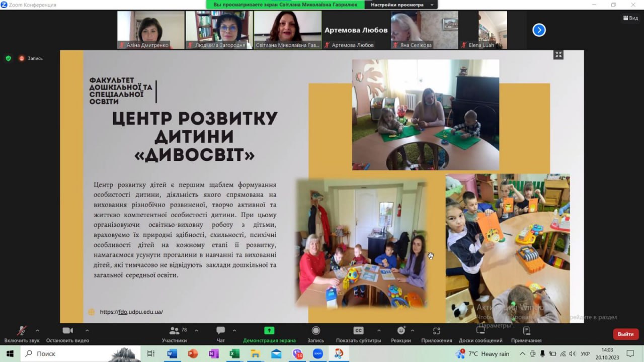Open Viber from the taskbar
This screenshot has height=362, width=644.
click(297, 354)
